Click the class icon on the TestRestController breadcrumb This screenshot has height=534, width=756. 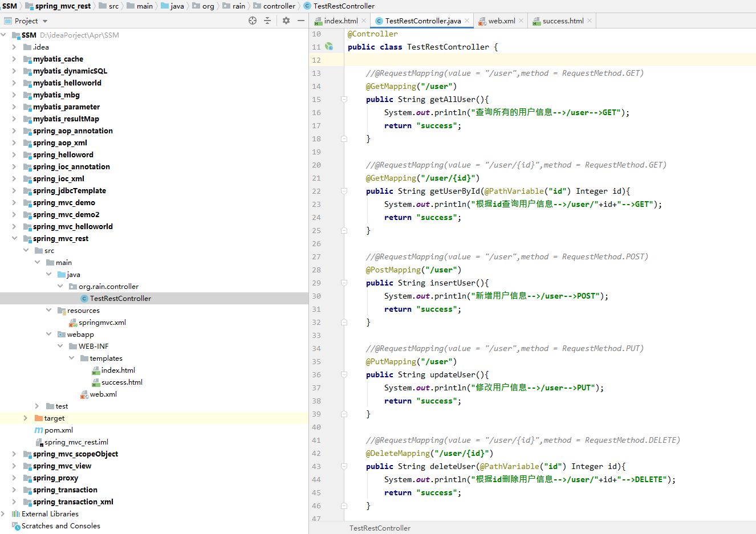pyautogui.click(x=307, y=6)
